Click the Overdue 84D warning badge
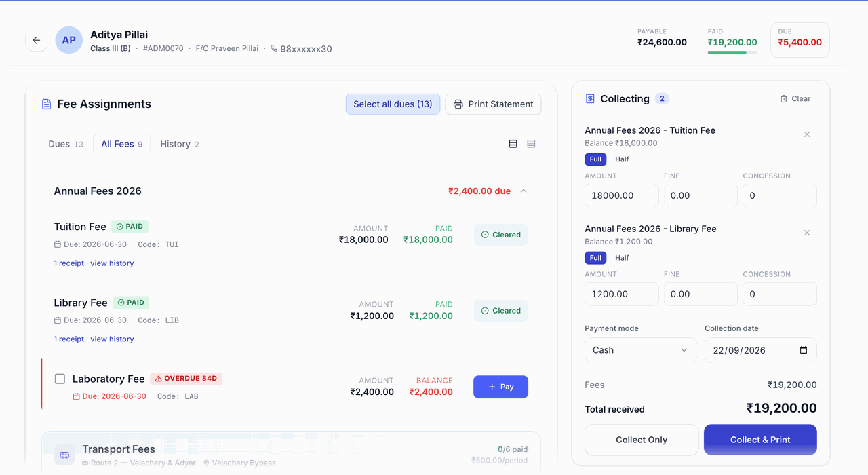Viewport: 868px width, 475px height. click(x=186, y=379)
